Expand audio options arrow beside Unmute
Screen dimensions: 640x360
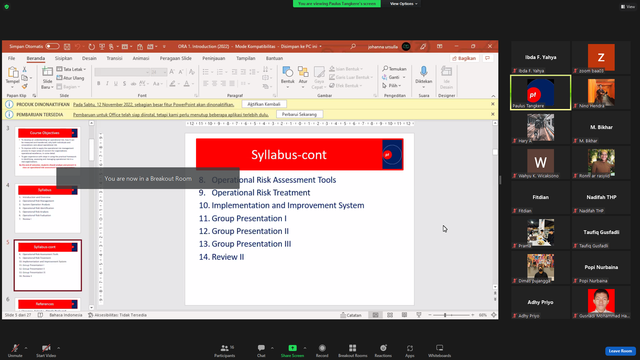(x=26, y=348)
